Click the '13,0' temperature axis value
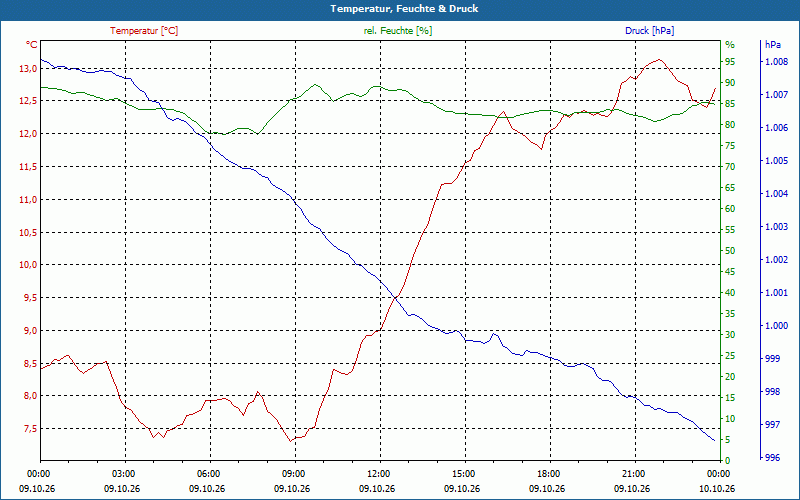Image resolution: width=800 pixels, height=500 pixels. (x=28, y=68)
